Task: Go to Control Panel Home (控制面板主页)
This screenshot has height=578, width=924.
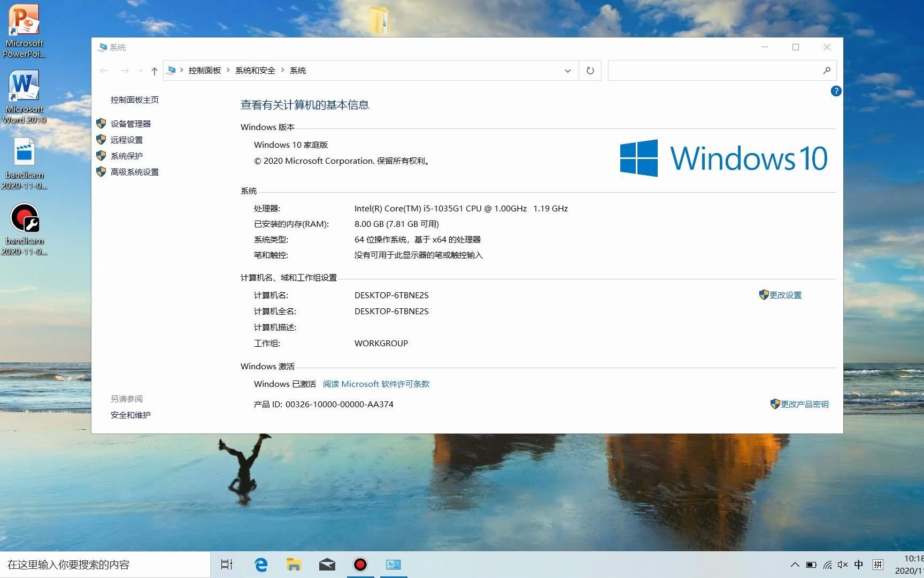Action: coord(135,100)
